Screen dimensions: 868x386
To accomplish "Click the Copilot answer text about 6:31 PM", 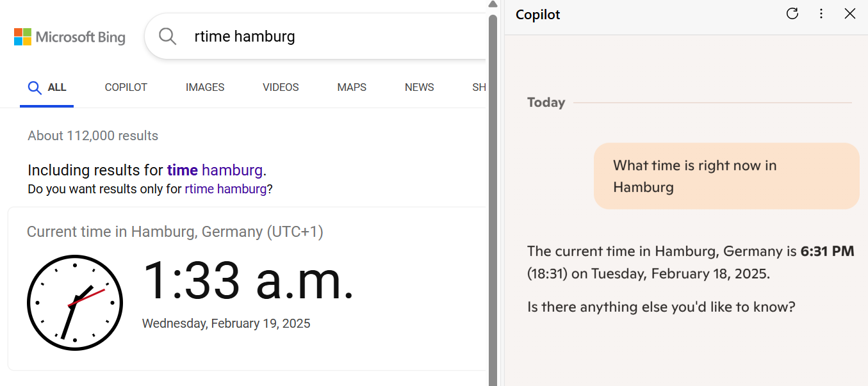I will (x=691, y=262).
